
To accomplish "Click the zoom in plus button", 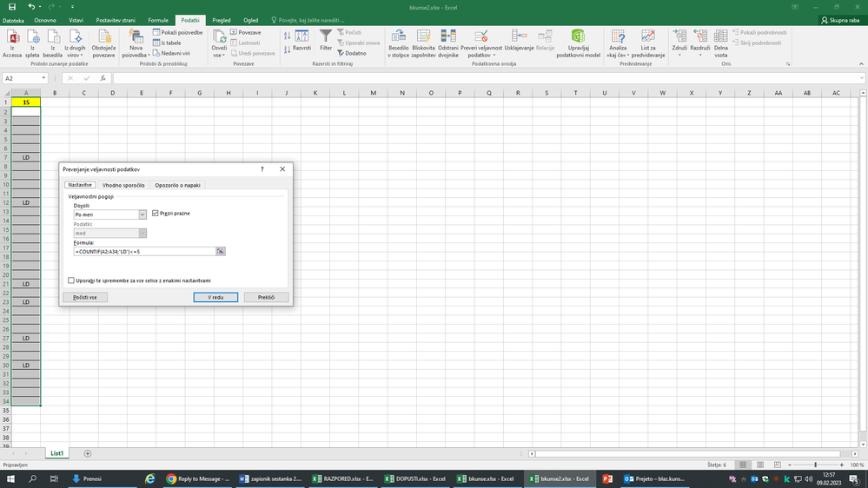I will click(x=841, y=465).
